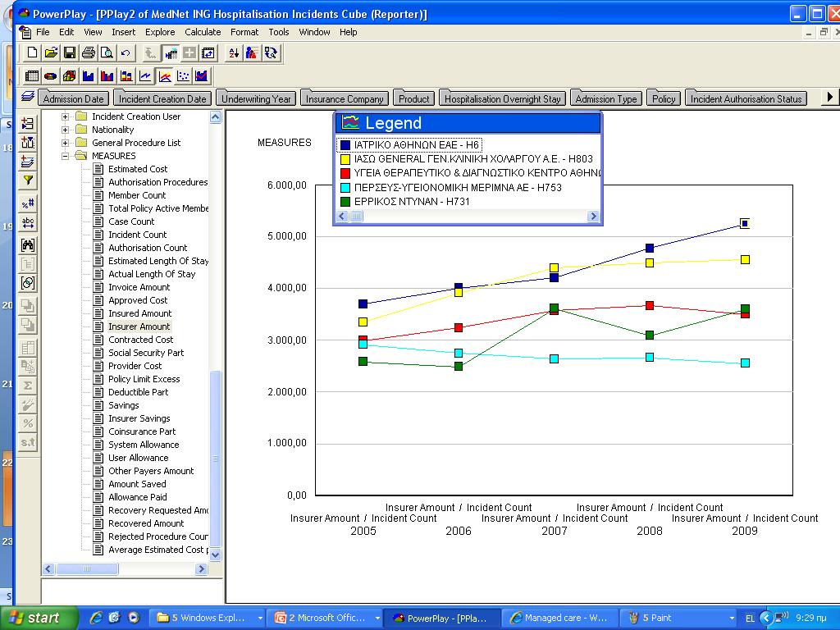Click the Save floppy disk icon

pos(70,52)
